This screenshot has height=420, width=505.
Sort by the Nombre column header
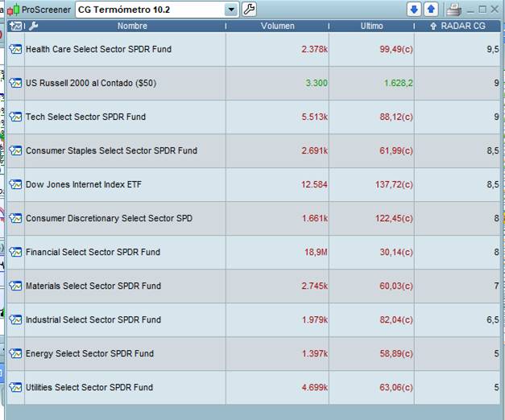click(132, 26)
